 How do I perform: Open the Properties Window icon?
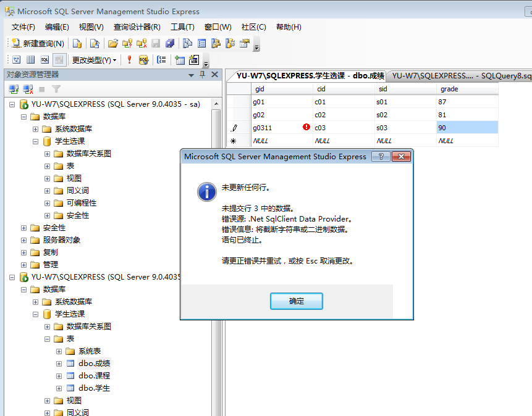(244, 43)
